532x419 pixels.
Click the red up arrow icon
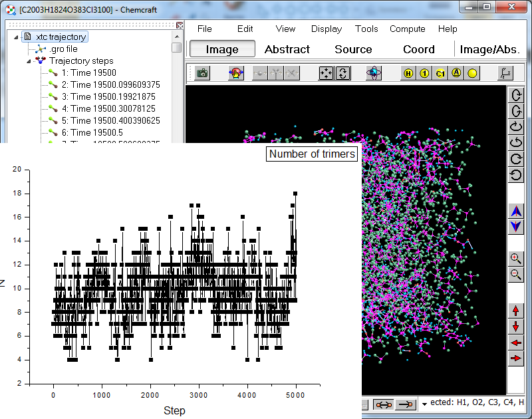[516, 311]
